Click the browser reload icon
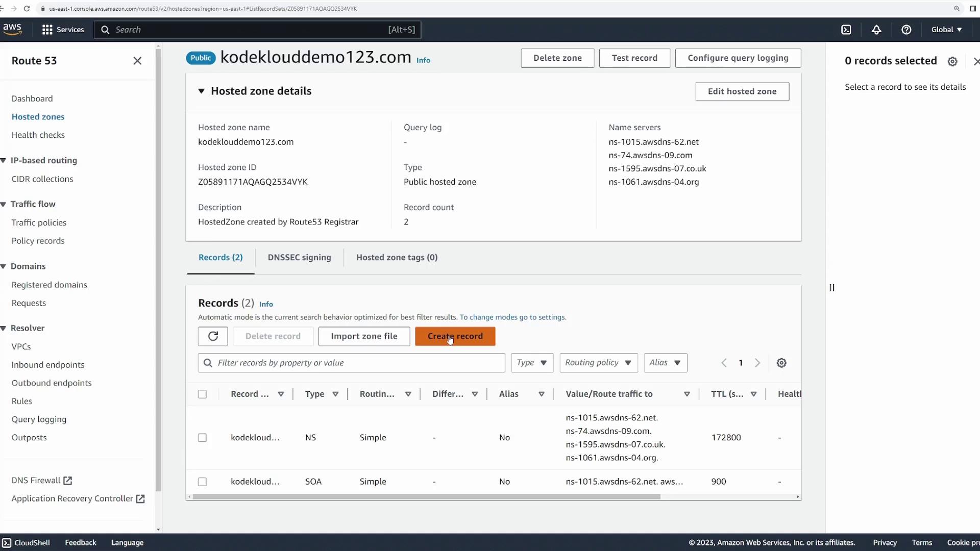This screenshot has height=551, width=980. pos(27,9)
